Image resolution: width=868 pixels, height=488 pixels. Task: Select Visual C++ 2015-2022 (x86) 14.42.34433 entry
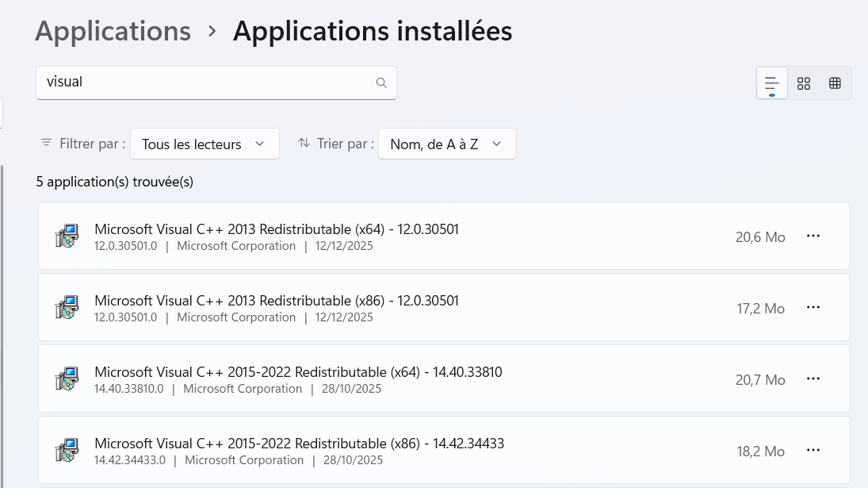(299, 444)
